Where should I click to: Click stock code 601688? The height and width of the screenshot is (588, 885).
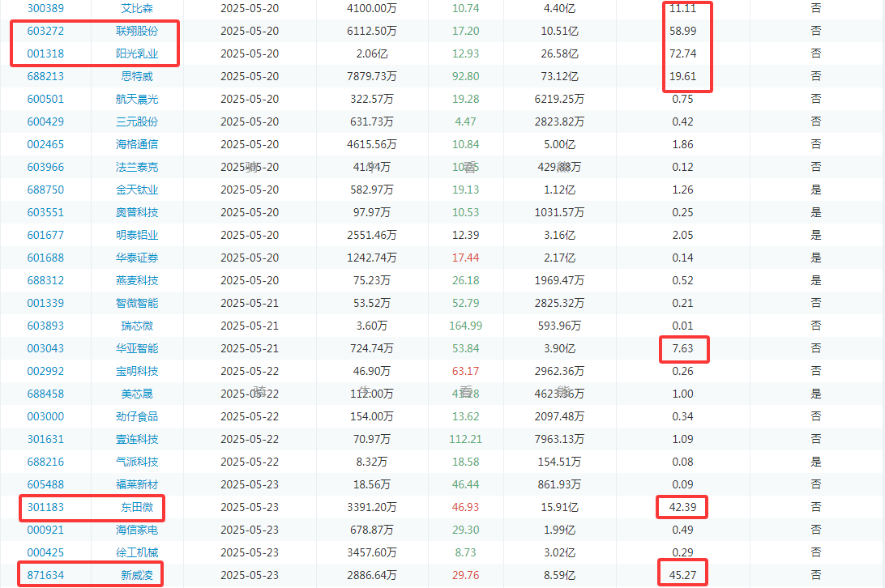click(45, 258)
